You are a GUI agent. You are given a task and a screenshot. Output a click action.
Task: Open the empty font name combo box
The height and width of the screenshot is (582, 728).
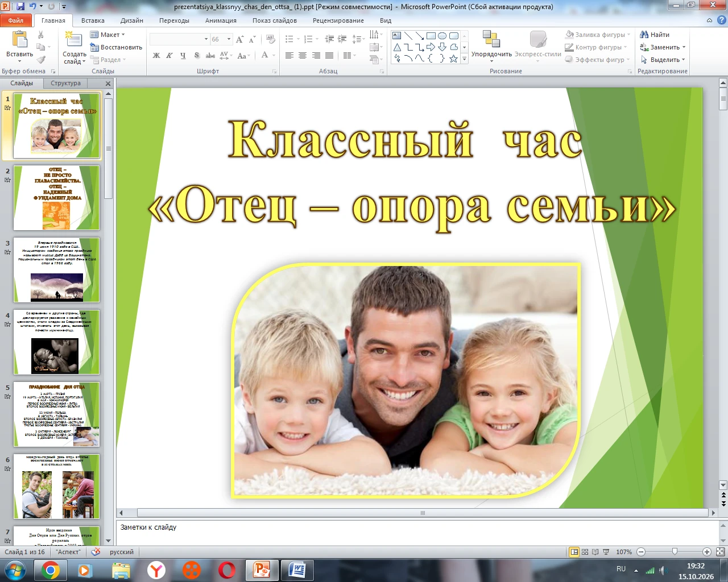(179, 39)
